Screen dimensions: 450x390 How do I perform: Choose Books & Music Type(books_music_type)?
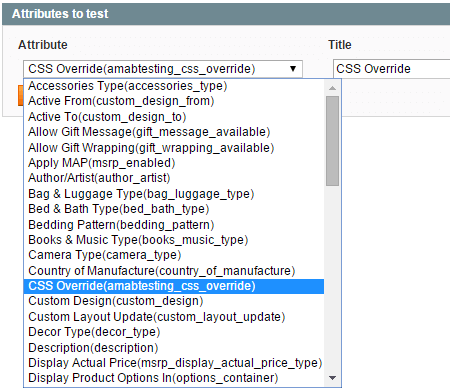174,240
